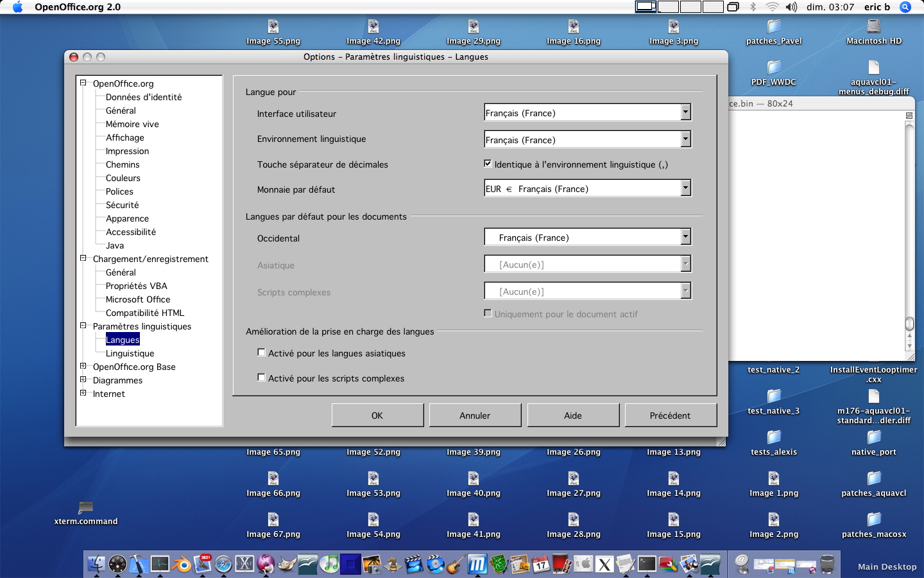Launch Chess from the Dock

393,564
